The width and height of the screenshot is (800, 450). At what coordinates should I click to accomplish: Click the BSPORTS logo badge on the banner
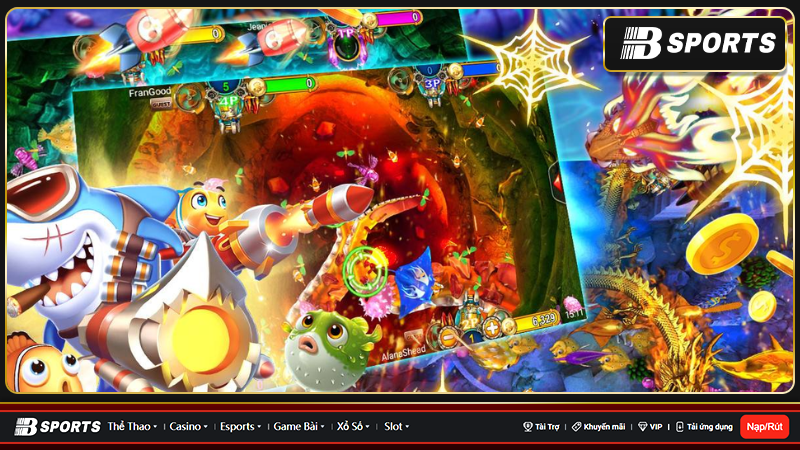pos(695,44)
